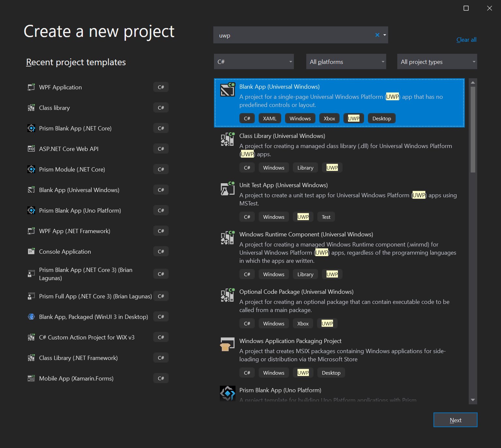Click the Xbox tag on Optional Code Package
The width and height of the screenshot is (501, 448).
303,323
